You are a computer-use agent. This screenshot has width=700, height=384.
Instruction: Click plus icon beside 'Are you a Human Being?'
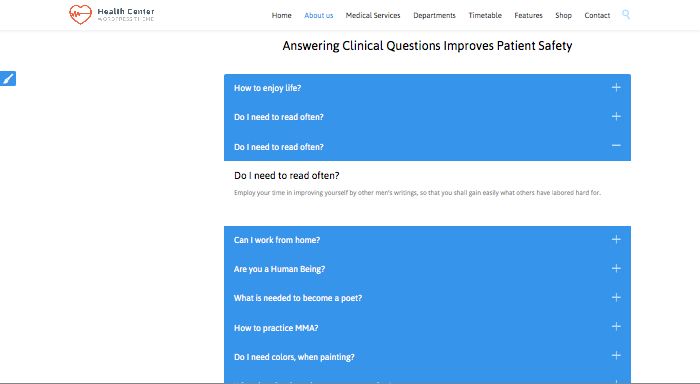616,268
